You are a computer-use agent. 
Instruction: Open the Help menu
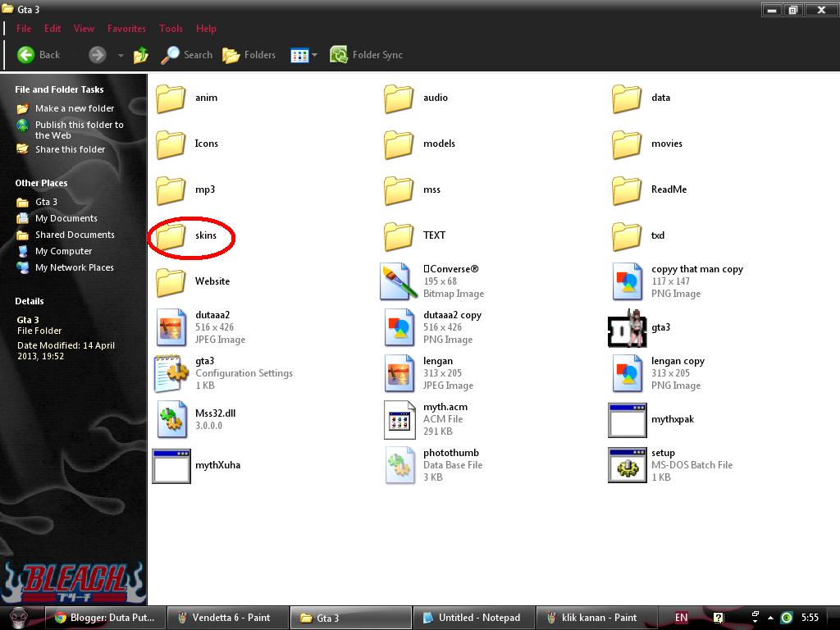(206, 29)
